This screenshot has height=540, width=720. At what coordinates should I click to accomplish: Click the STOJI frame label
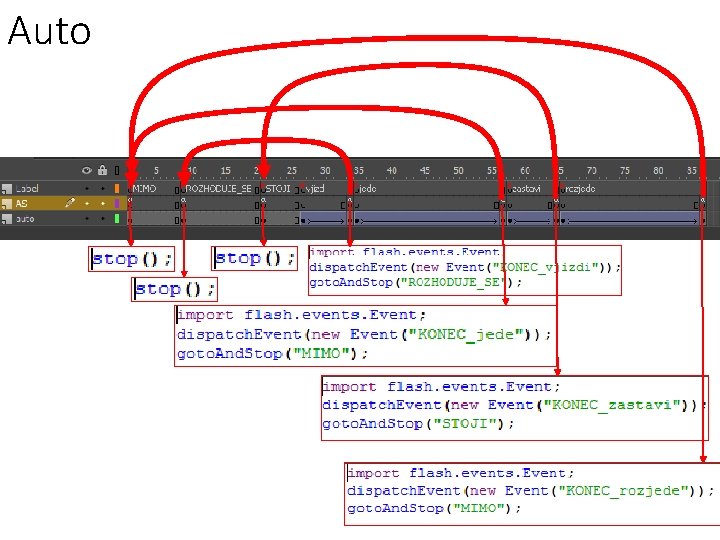point(278,189)
